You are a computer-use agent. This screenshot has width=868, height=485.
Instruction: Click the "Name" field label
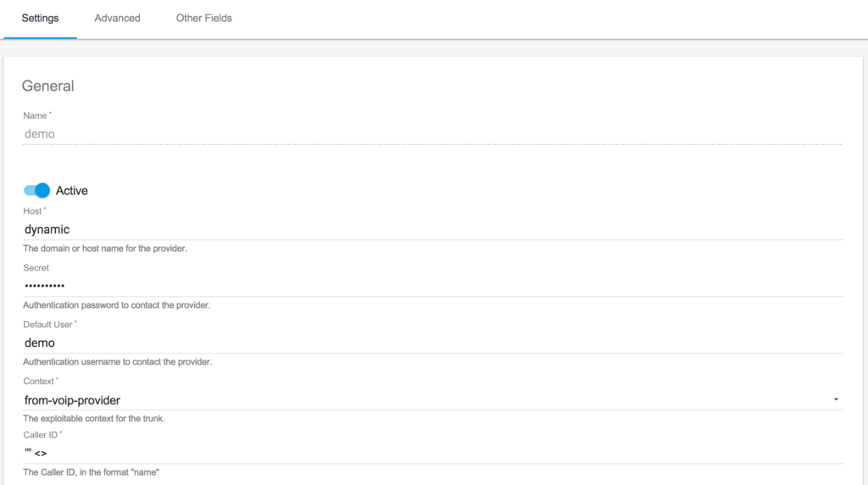(x=36, y=115)
